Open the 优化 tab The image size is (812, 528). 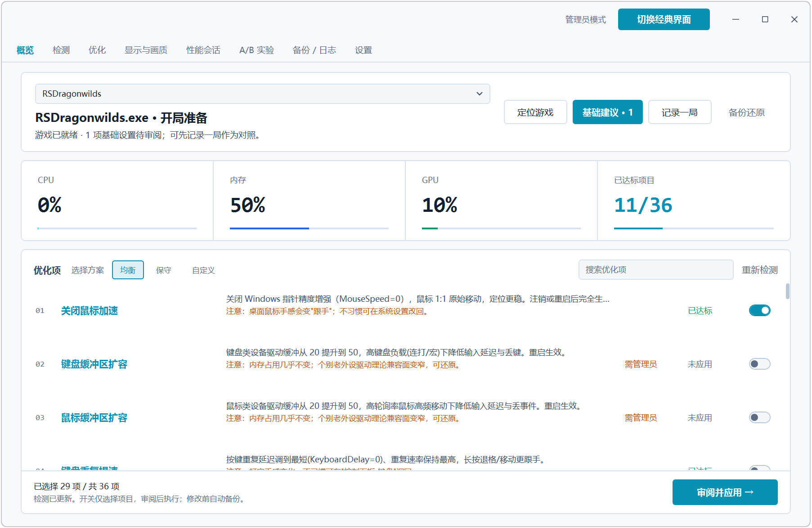pos(97,50)
